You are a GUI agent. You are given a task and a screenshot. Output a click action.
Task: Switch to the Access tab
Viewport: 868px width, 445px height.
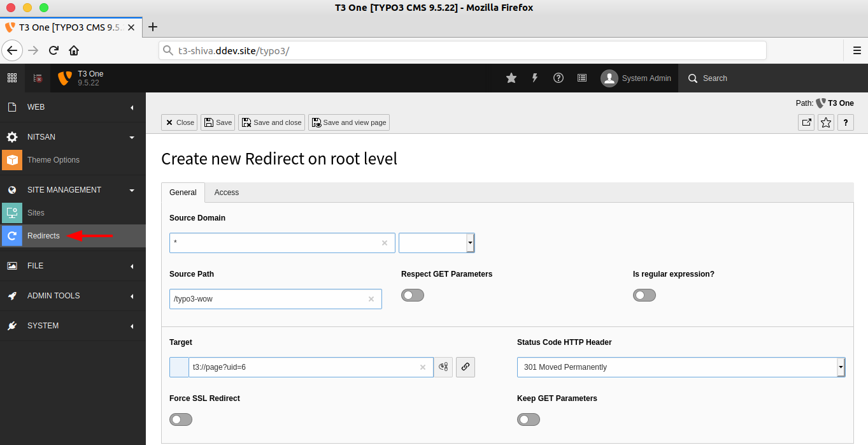[226, 192]
